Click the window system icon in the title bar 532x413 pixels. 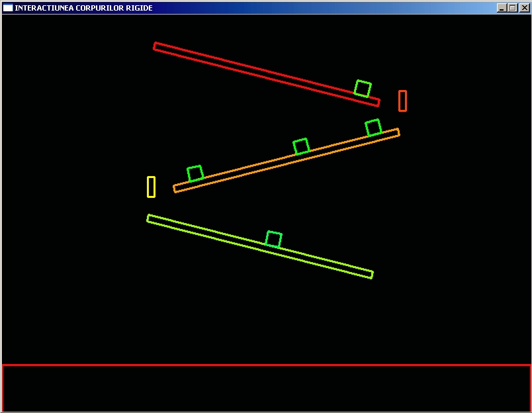[x=8, y=7]
